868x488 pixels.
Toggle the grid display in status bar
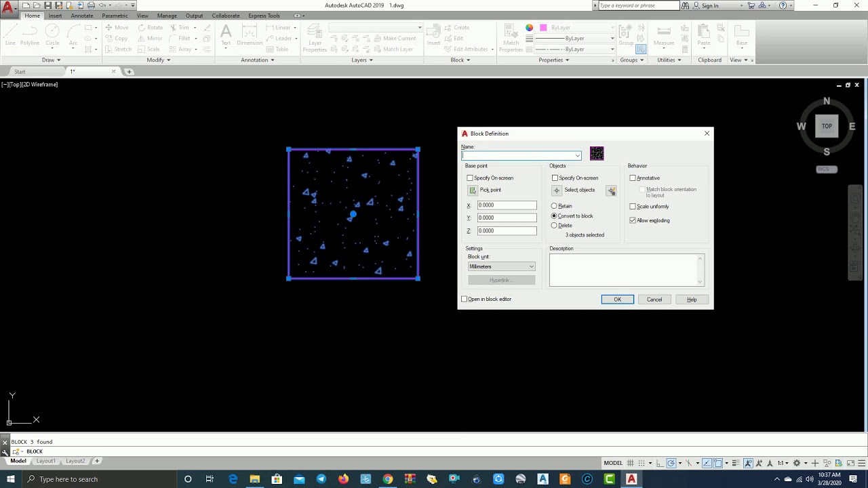(632, 463)
